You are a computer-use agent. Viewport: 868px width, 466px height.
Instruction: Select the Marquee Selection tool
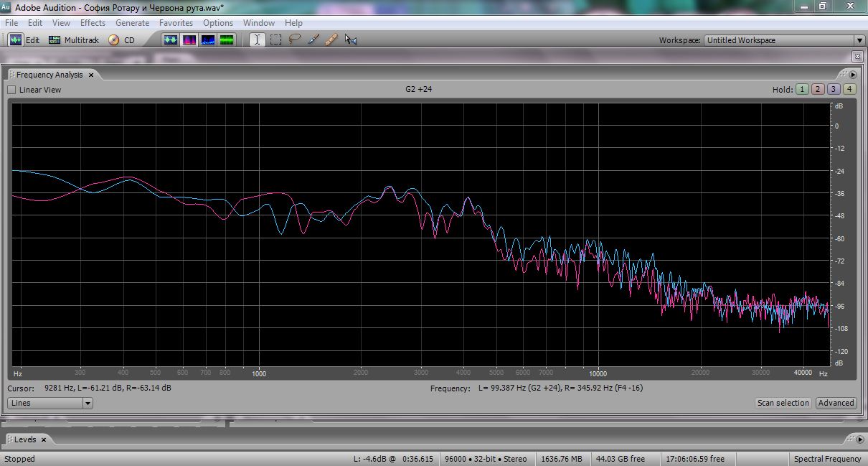tap(275, 40)
